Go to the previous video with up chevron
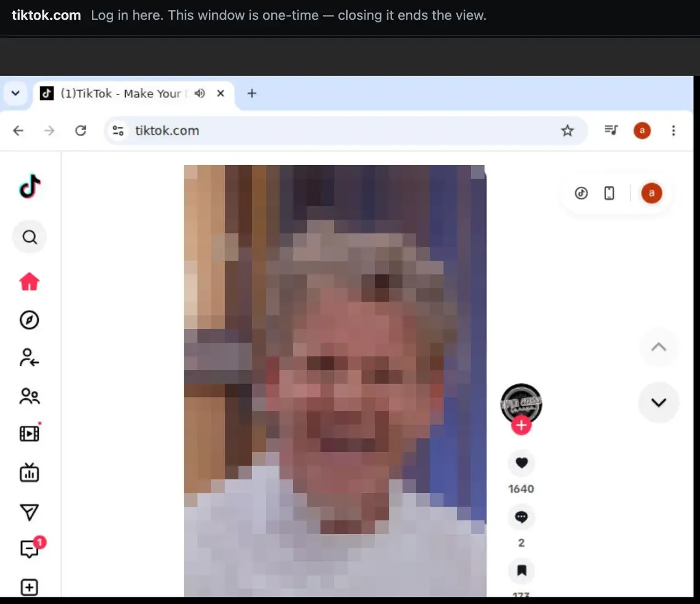The height and width of the screenshot is (604, 700). click(x=659, y=347)
